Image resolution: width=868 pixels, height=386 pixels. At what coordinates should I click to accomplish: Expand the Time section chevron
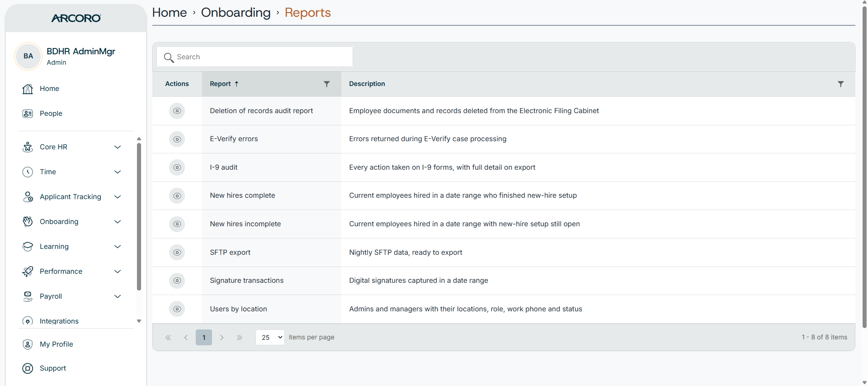118,172
